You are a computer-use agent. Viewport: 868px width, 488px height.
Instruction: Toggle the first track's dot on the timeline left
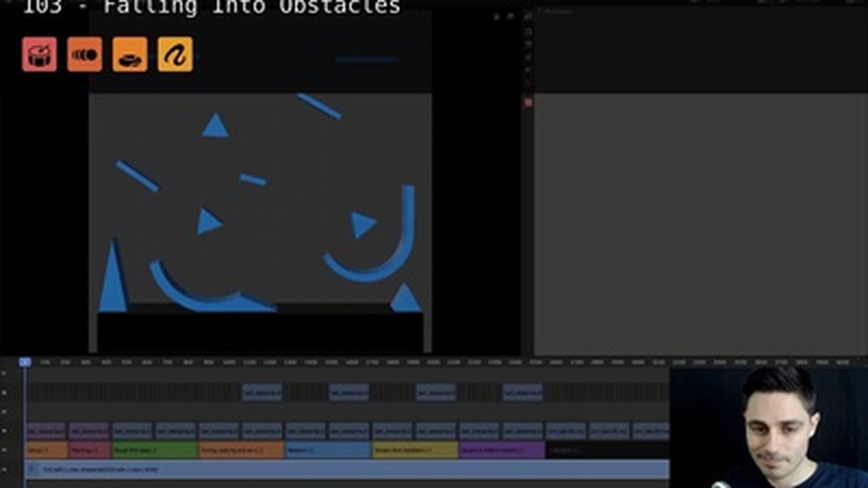5,373
